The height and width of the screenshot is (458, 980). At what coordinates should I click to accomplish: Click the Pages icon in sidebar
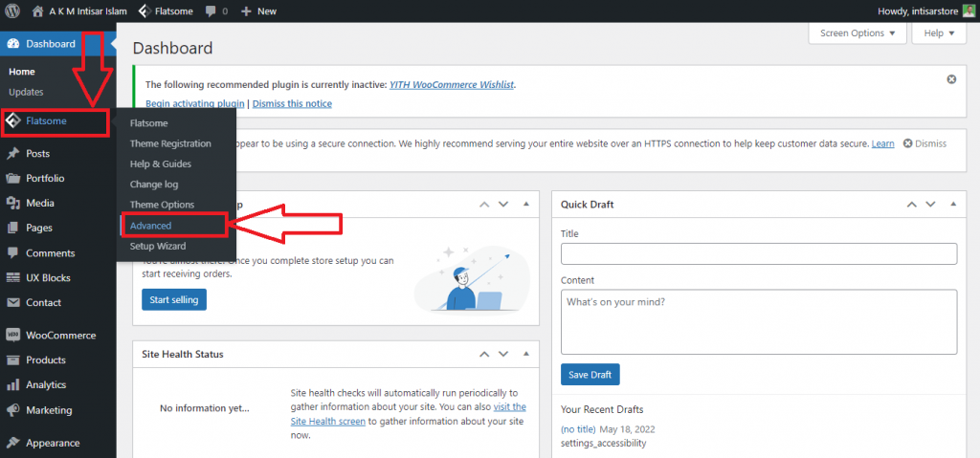13,229
